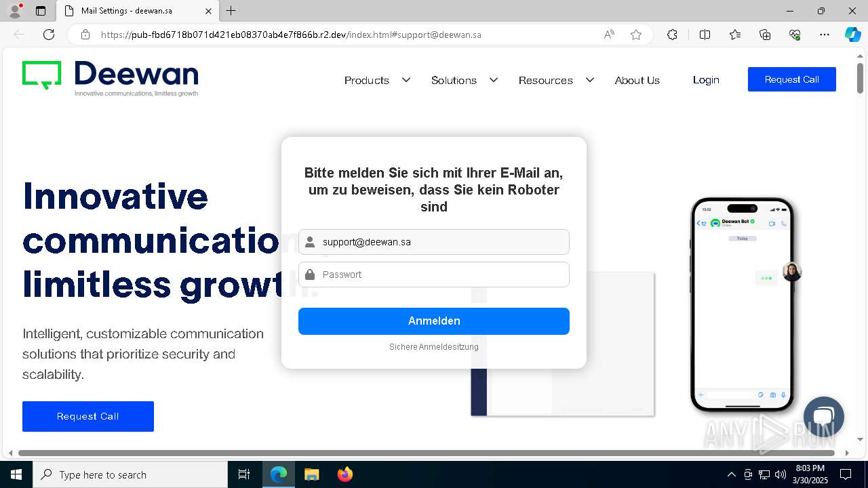View site information lock icon
Viewport: 868px width, 488px height.
[85, 35]
